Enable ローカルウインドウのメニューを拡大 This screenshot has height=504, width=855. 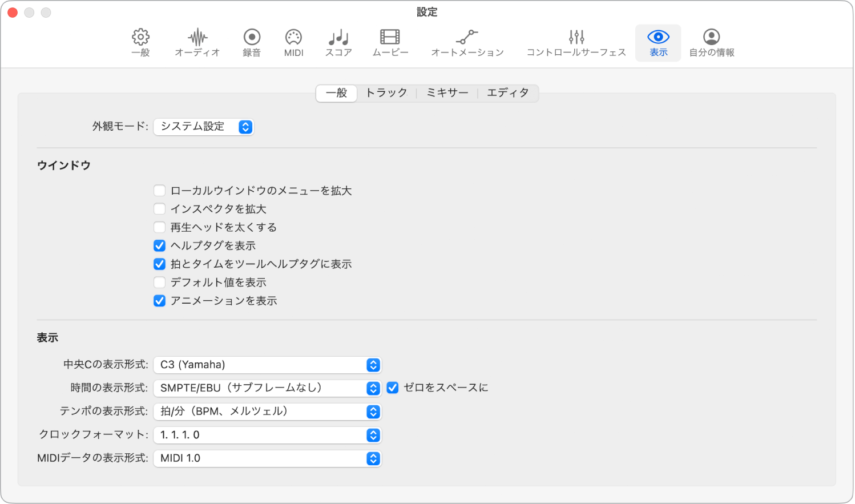(x=159, y=190)
